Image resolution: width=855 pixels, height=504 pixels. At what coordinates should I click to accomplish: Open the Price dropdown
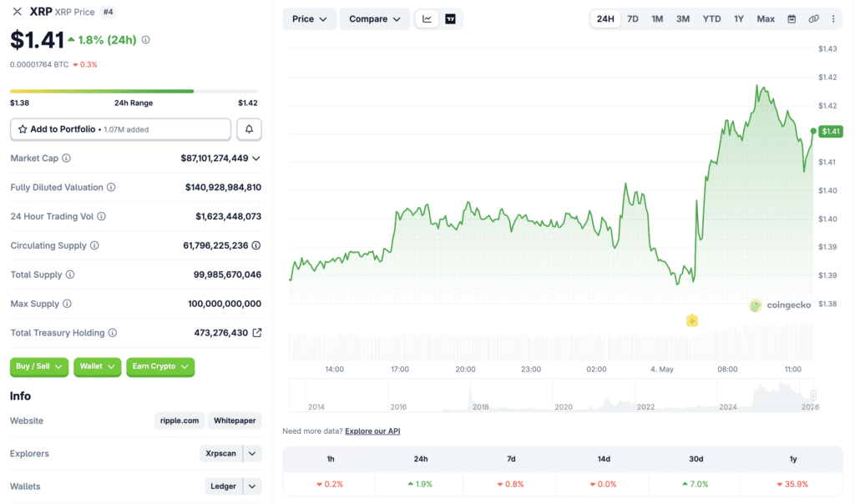tap(309, 19)
